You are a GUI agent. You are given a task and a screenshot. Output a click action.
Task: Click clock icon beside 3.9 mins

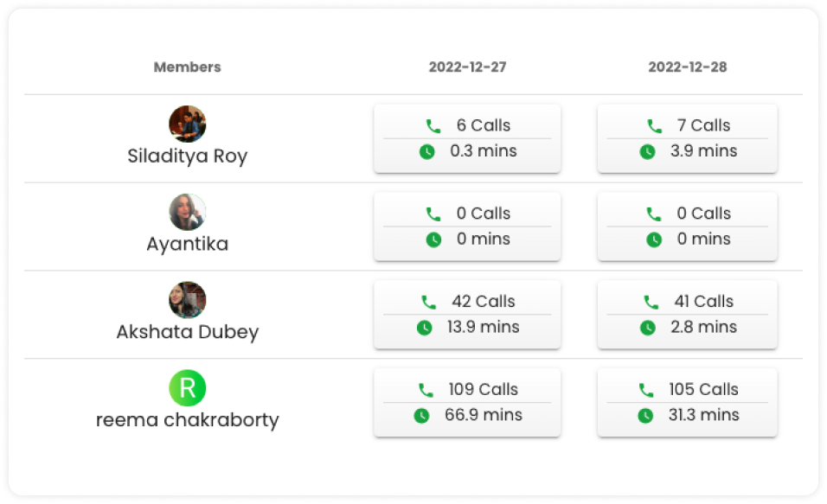tap(647, 152)
